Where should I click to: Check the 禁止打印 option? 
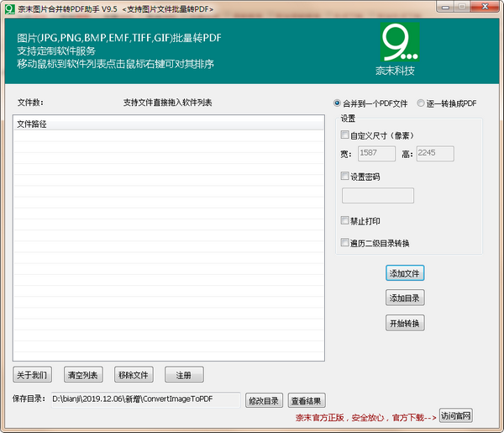344,220
